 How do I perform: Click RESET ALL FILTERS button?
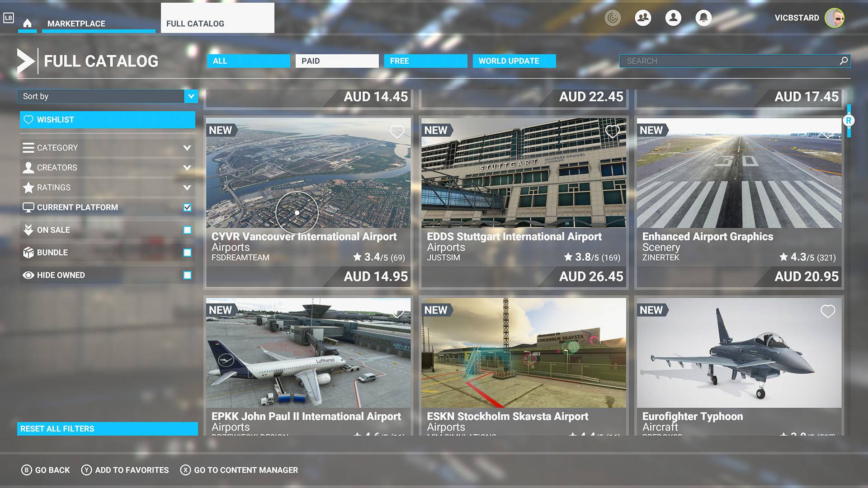click(x=108, y=428)
